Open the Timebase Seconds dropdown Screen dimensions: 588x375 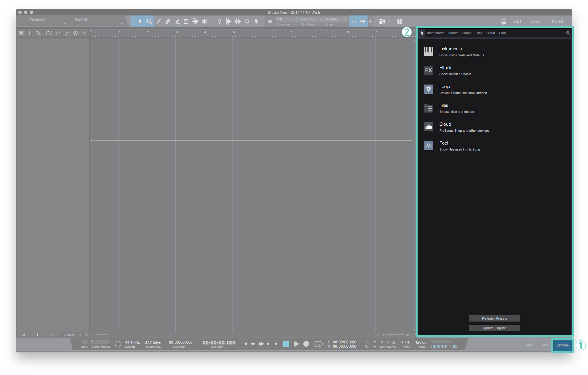(312, 19)
